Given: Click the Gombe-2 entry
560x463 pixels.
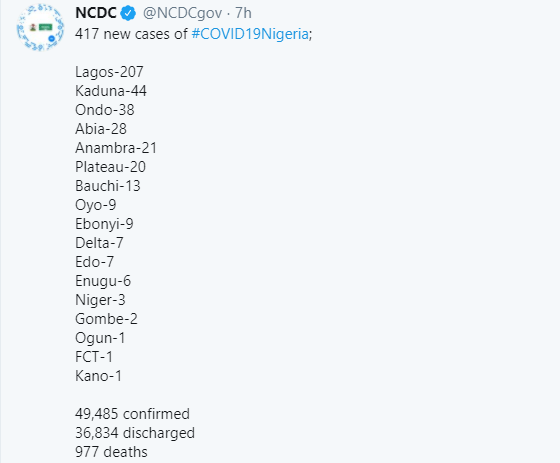Looking at the screenshot, I should click(x=106, y=319).
